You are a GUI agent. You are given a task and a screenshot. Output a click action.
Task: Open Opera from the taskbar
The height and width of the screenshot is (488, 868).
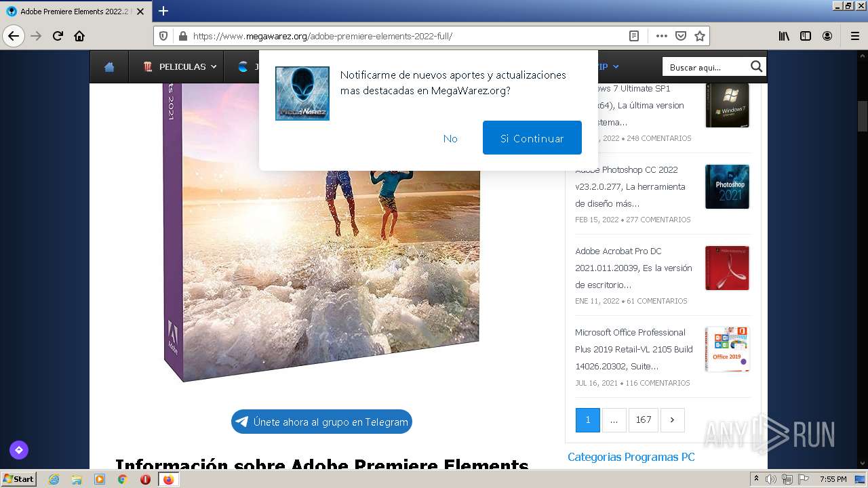coord(145,479)
